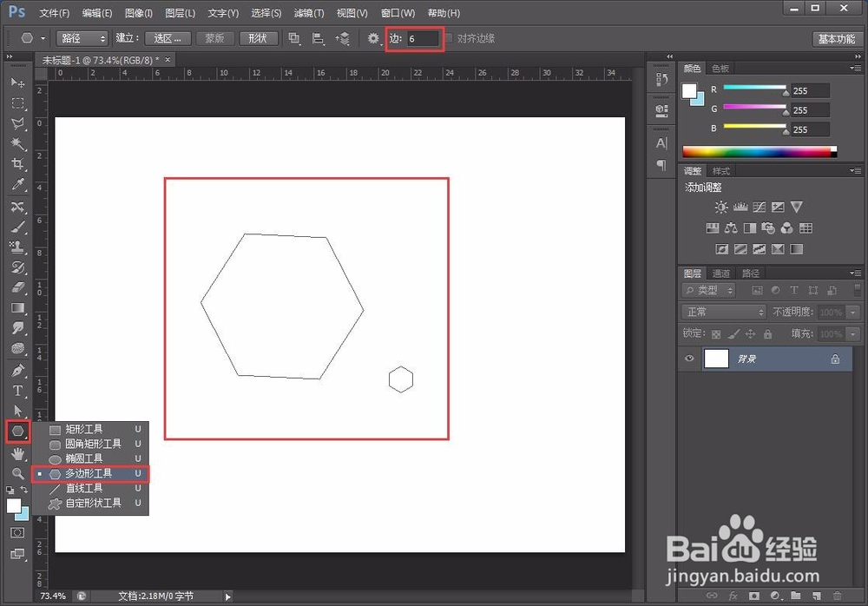
Task: Select the Gradient tool
Action: [x=17, y=308]
